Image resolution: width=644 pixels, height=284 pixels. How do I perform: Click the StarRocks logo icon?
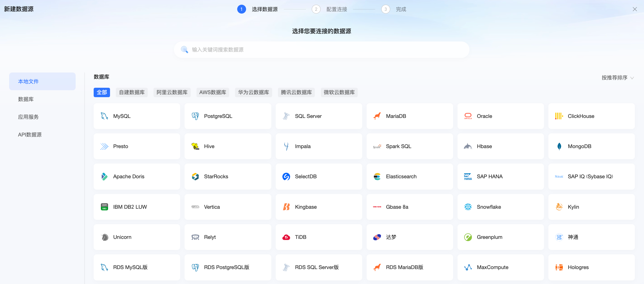tap(195, 177)
